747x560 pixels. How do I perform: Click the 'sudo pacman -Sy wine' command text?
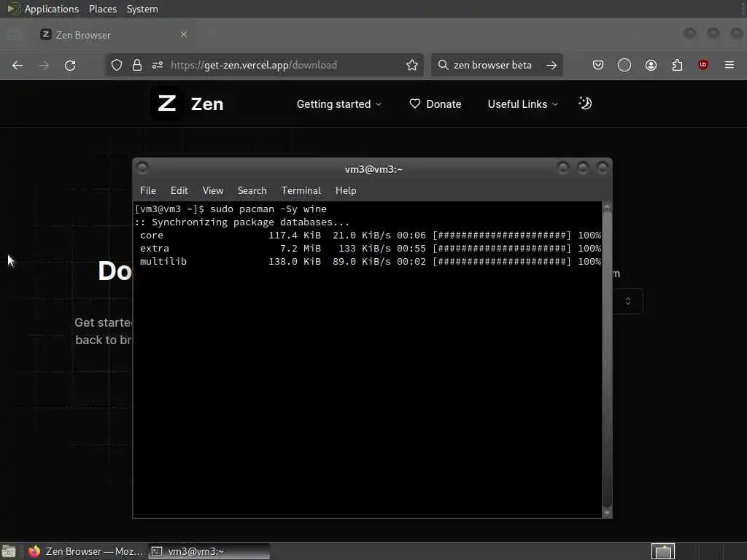tap(268, 209)
